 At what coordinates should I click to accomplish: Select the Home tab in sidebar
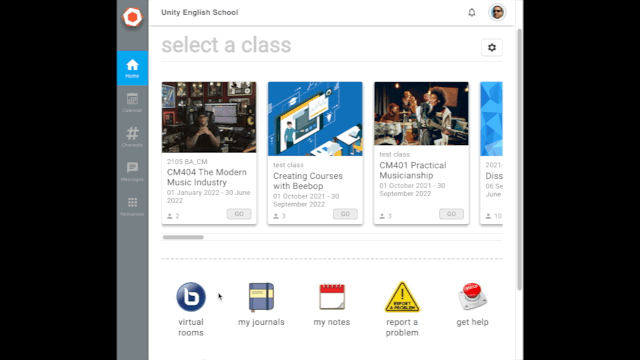[x=132, y=68]
